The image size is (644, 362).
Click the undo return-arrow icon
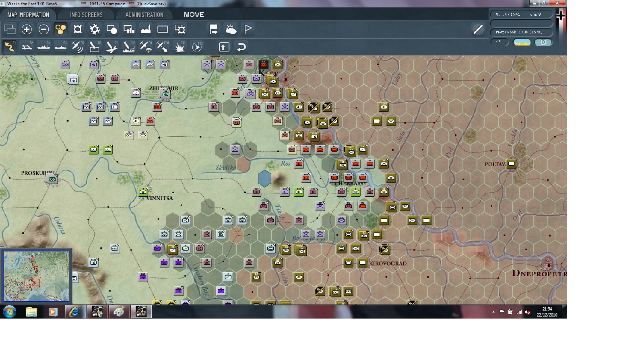point(241,47)
